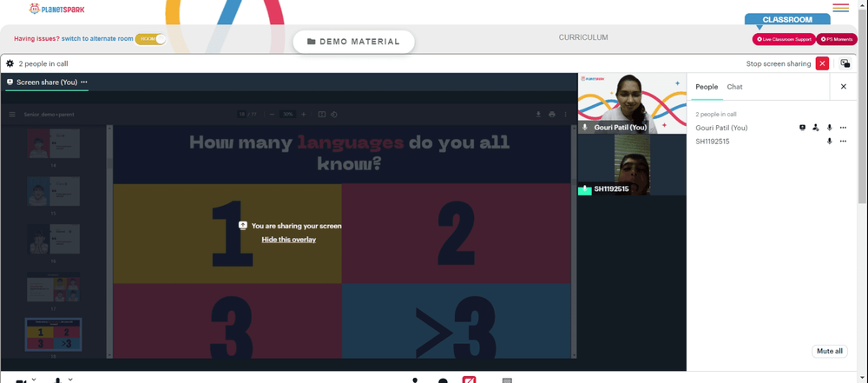Open the call settings gear icon
The height and width of the screenshot is (383, 868).
tap(10, 63)
